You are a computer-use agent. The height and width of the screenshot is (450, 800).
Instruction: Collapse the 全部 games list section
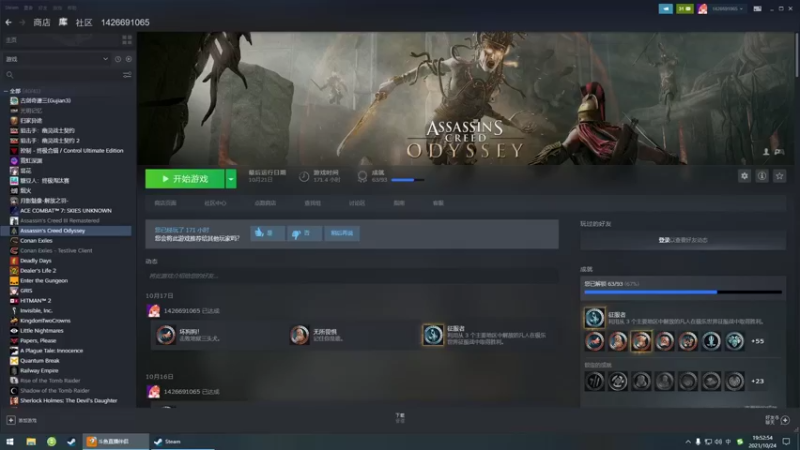6,91
